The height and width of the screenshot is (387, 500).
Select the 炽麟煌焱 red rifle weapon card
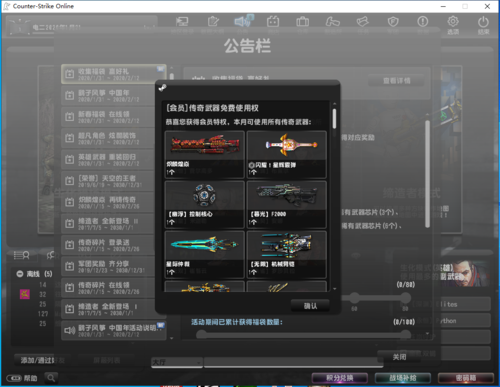(204, 154)
